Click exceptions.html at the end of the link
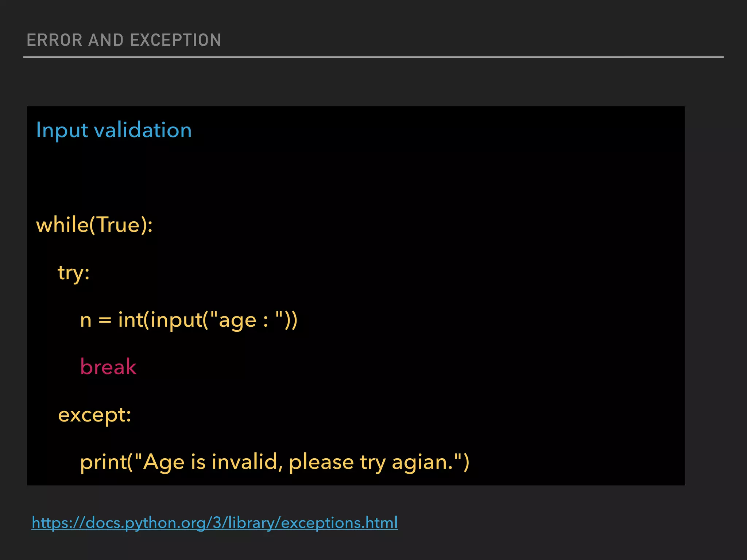The width and height of the screenshot is (747, 560). tap(339, 522)
